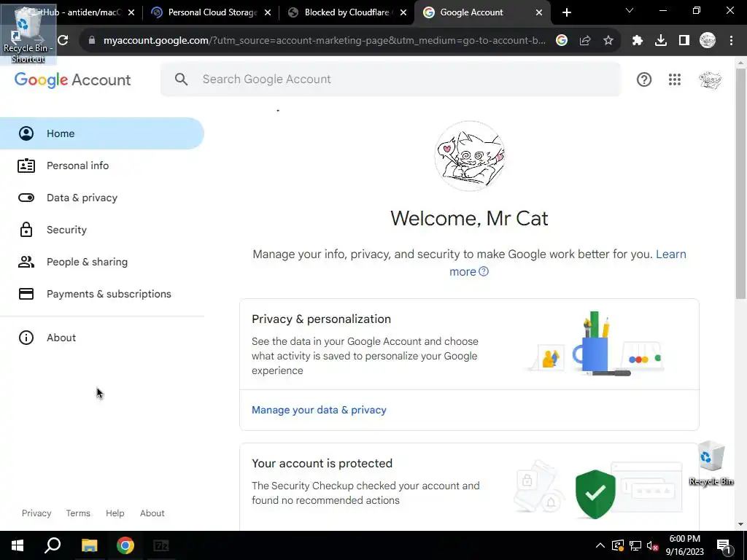This screenshot has width=747, height=560.
Task: Show hidden tray icons chevron
Action: [600, 545]
